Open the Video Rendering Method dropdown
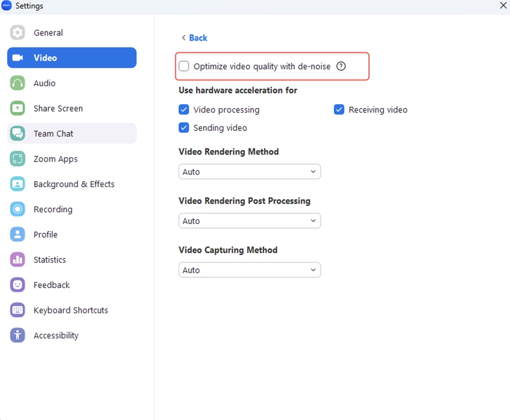The width and height of the screenshot is (510, 420). click(249, 172)
